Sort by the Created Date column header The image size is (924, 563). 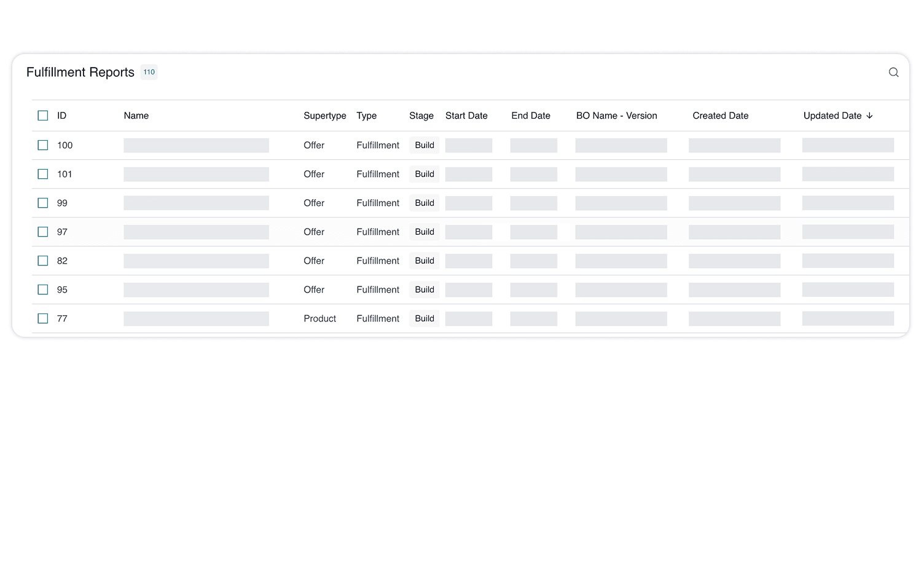[720, 115]
